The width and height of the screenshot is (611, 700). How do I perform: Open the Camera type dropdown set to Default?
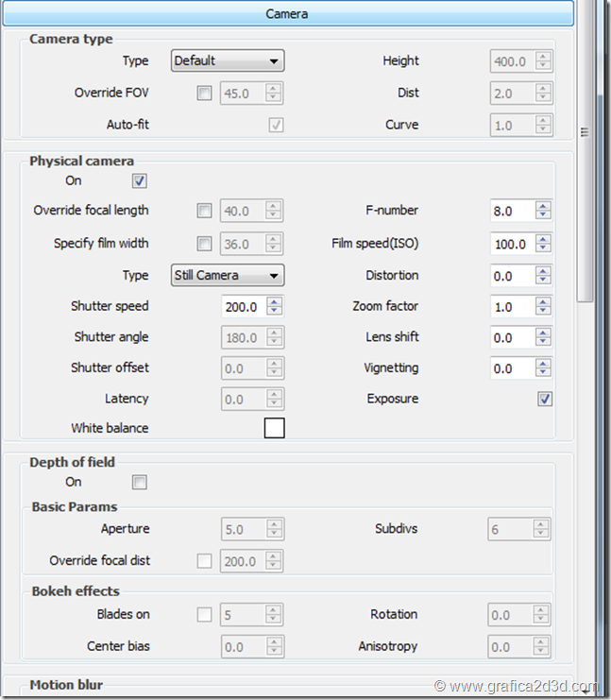(227, 61)
